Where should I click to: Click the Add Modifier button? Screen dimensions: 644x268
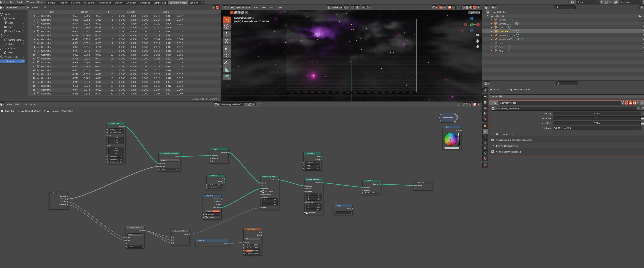[566, 96]
